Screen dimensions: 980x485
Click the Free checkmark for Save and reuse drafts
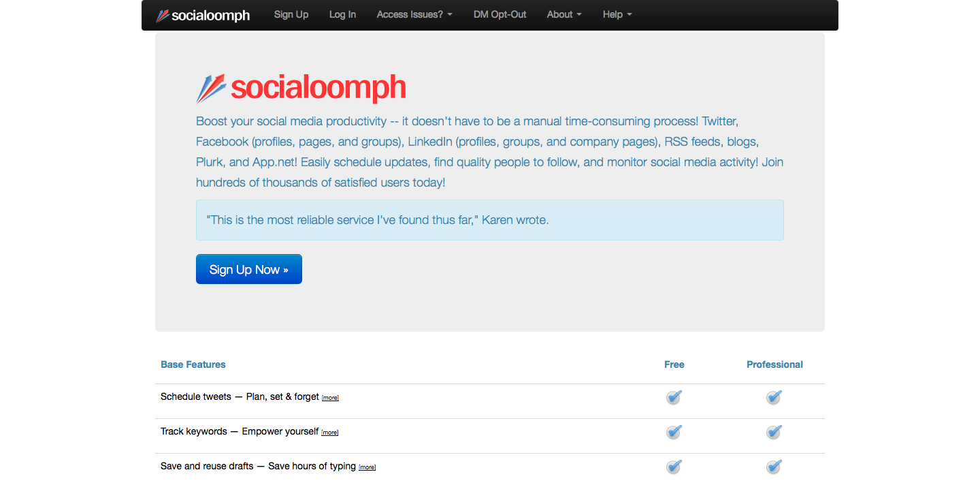tap(674, 467)
